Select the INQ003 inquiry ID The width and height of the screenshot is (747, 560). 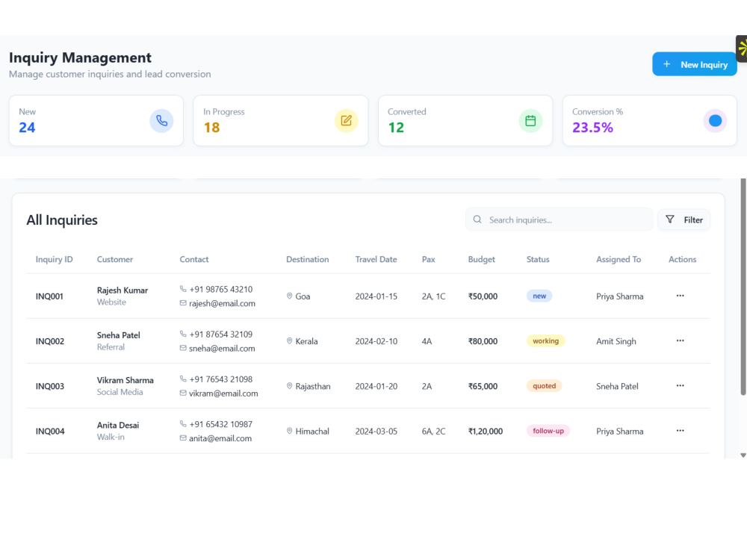[x=50, y=386]
